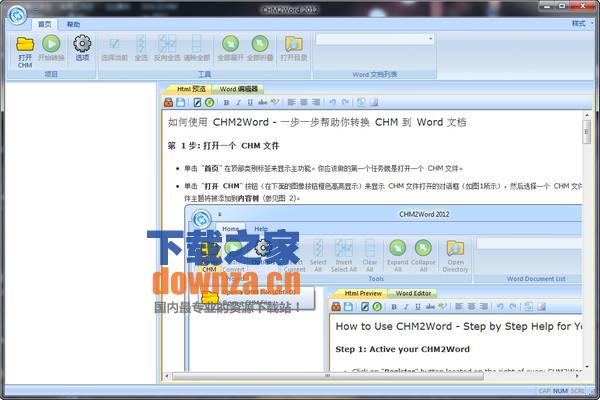
Task: Click the '第 1 步: 打开一个 CHM 文件' heading
Action: [x=223, y=146]
